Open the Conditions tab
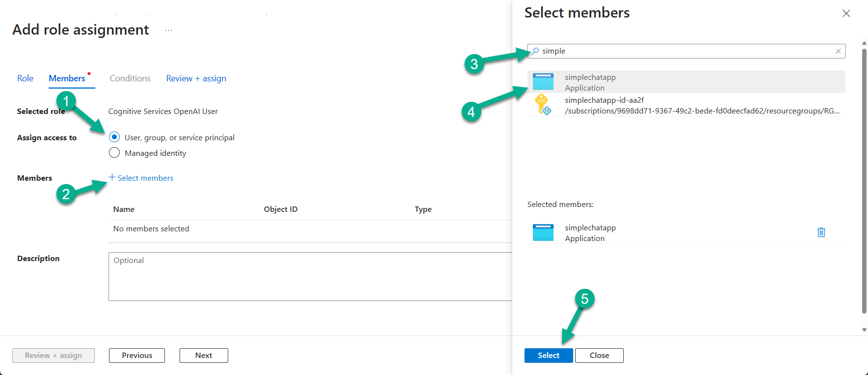 point(130,78)
